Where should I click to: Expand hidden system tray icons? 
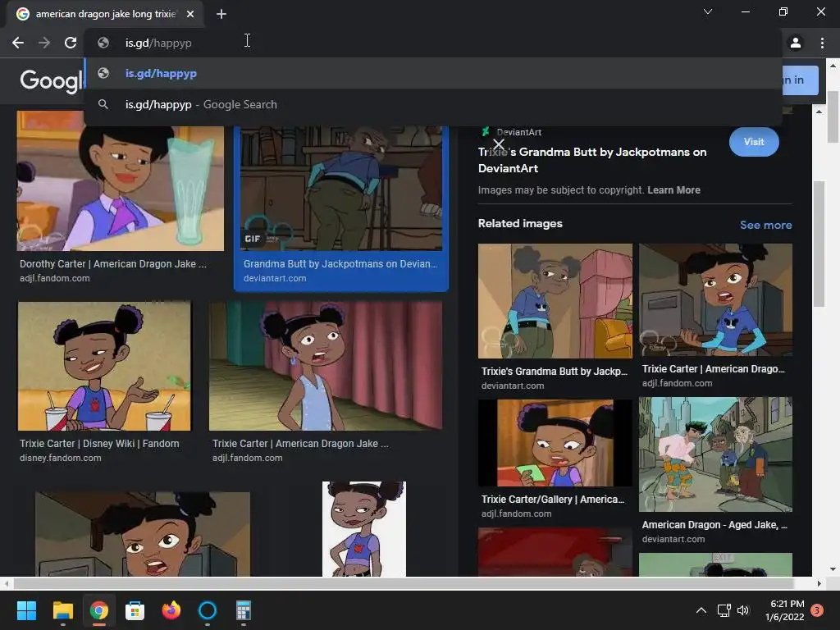coord(701,610)
